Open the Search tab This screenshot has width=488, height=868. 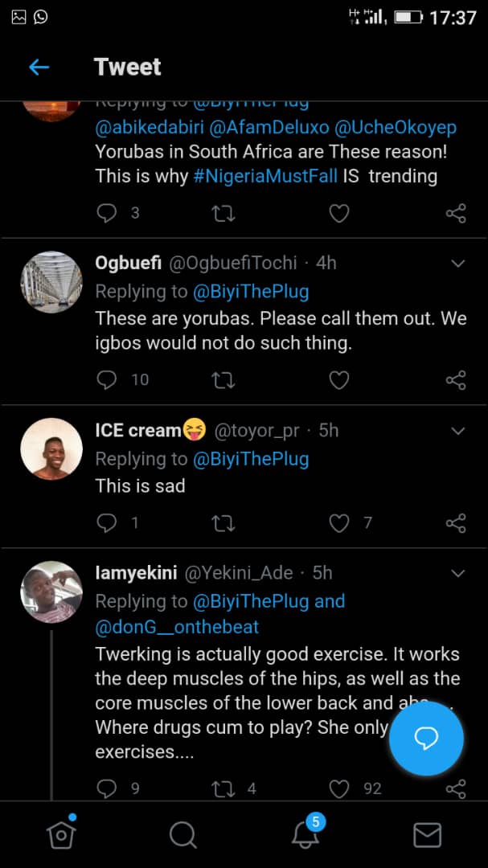click(x=183, y=835)
